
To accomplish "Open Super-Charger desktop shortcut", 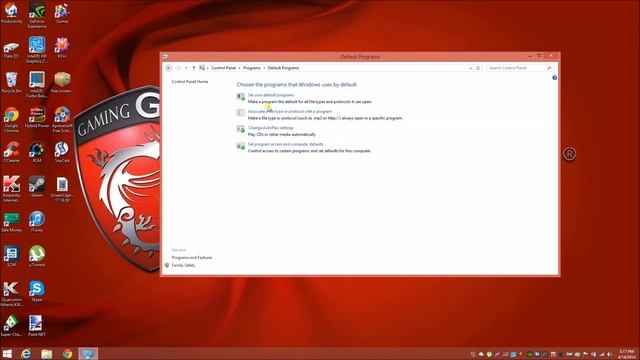I will point(11,326).
